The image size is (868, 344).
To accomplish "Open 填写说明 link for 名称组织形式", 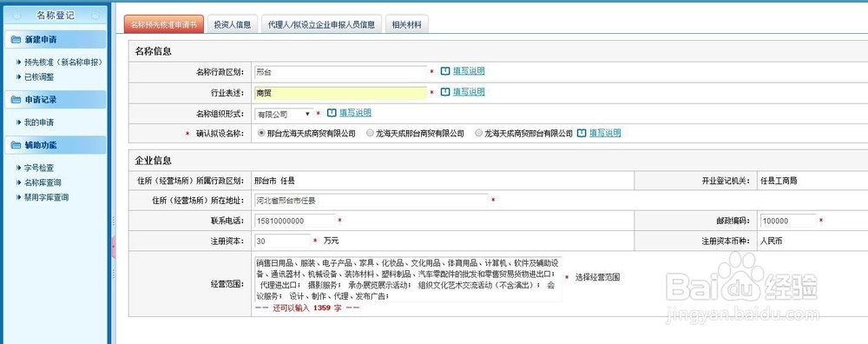I will [355, 113].
